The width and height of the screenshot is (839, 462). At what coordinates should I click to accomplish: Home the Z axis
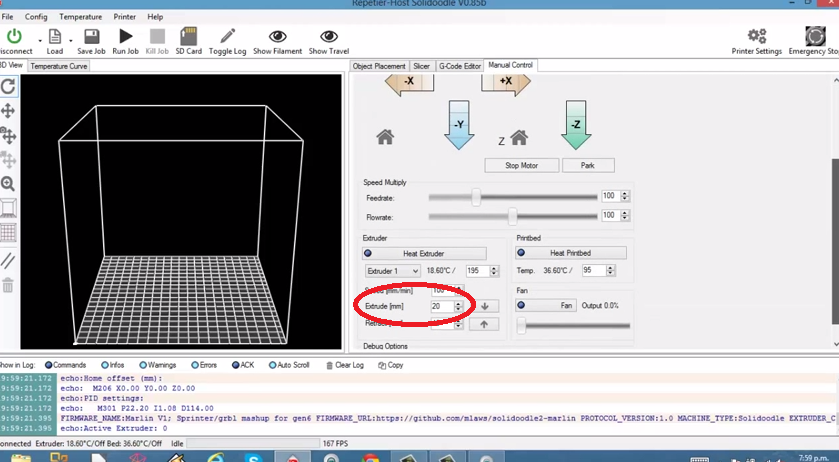pyautogui.click(x=519, y=138)
